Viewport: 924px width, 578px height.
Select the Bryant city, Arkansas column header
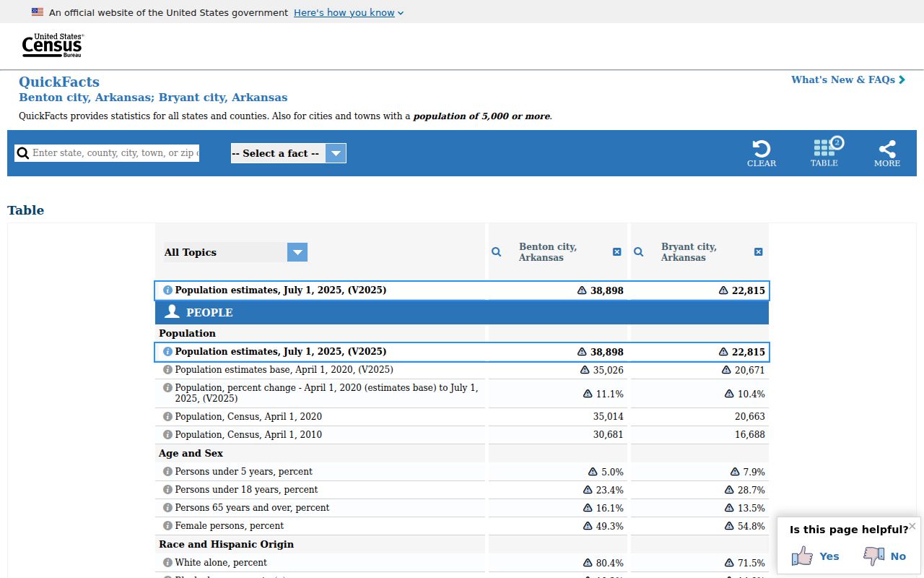(689, 252)
